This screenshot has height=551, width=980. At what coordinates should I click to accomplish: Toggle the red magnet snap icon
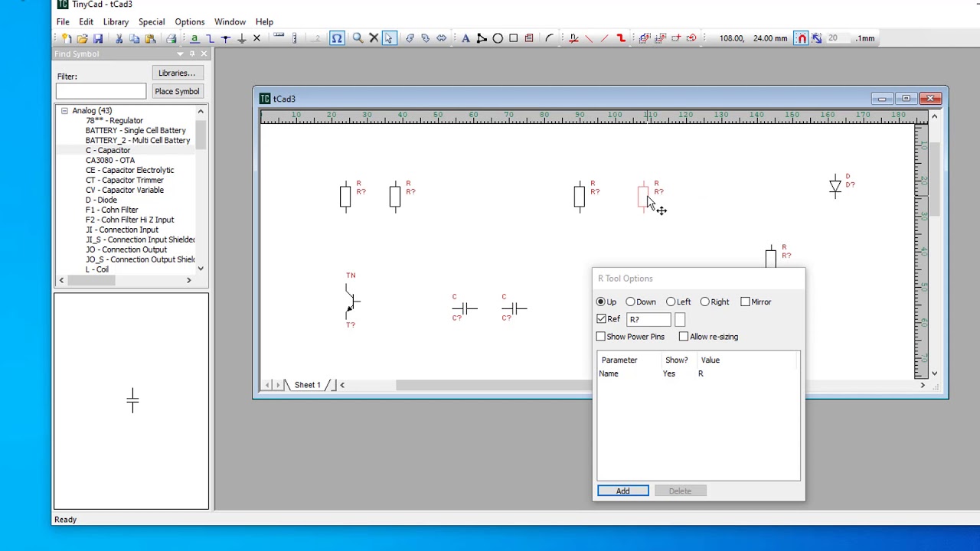tap(801, 38)
